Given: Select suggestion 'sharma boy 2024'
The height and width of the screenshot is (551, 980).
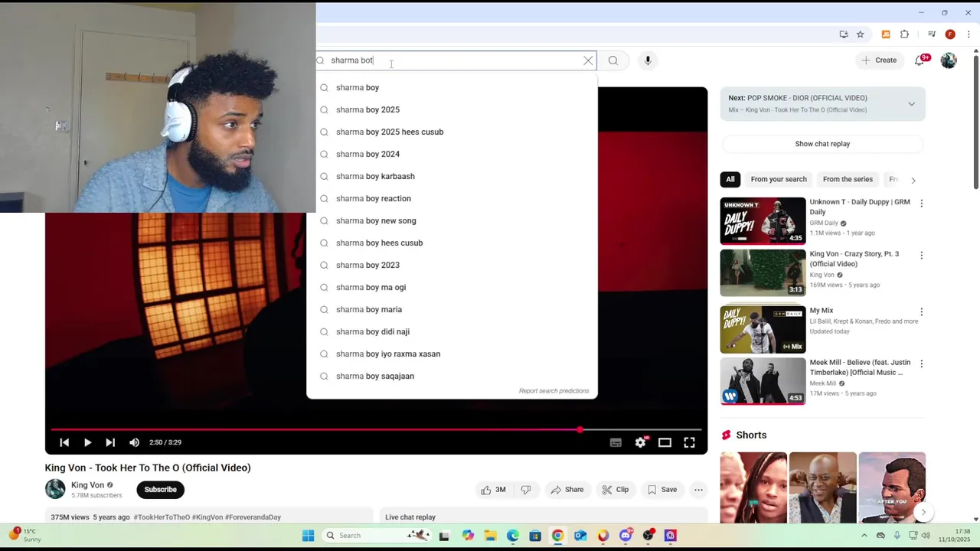Looking at the screenshot, I should click(452, 154).
